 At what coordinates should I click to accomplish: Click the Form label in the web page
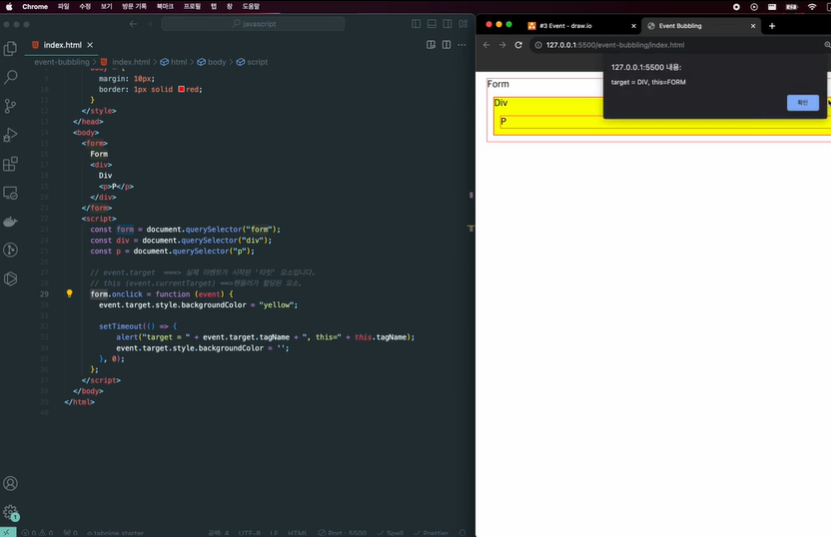click(498, 84)
